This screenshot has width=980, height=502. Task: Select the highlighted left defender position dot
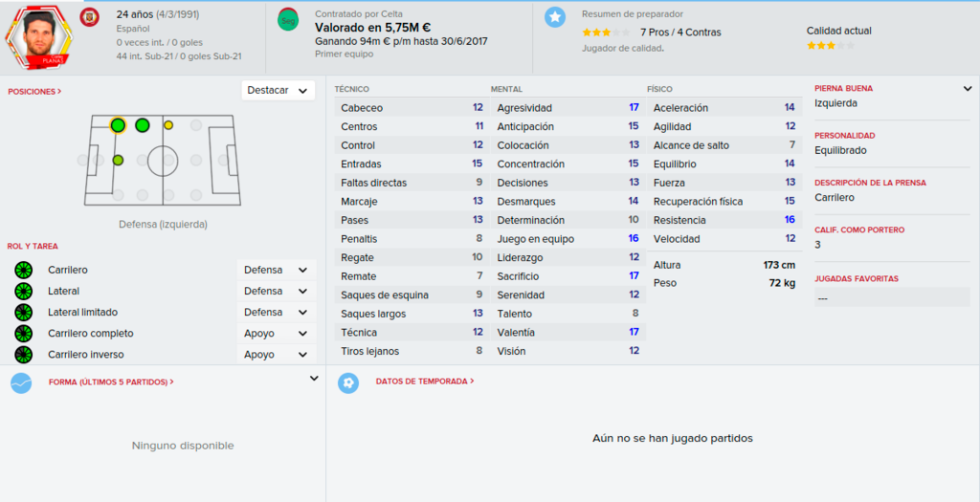pos(118,125)
